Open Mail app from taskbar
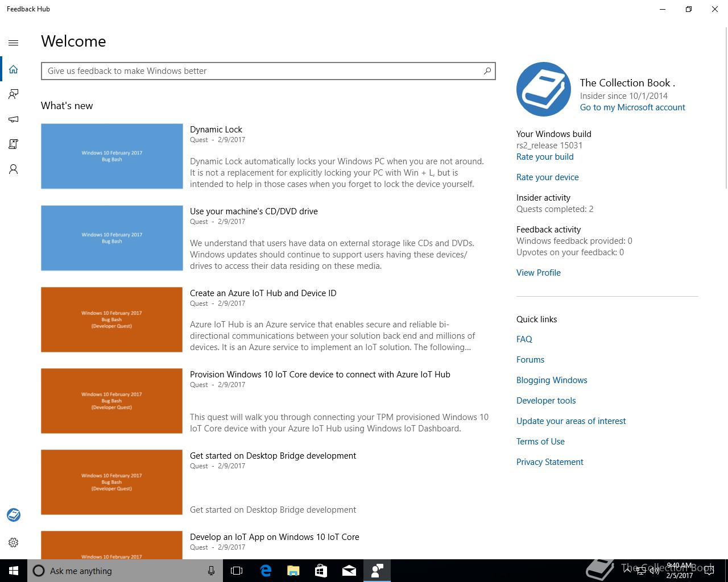This screenshot has width=728, height=582. tap(349, 571)
